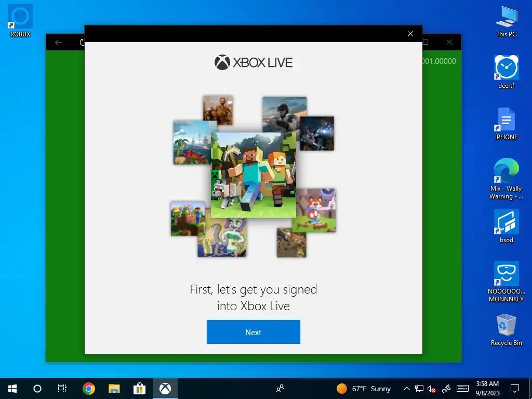This screenshot has height=399, width=532.
Task: Click the network status tray icon
Action: (x=419, y=389)
